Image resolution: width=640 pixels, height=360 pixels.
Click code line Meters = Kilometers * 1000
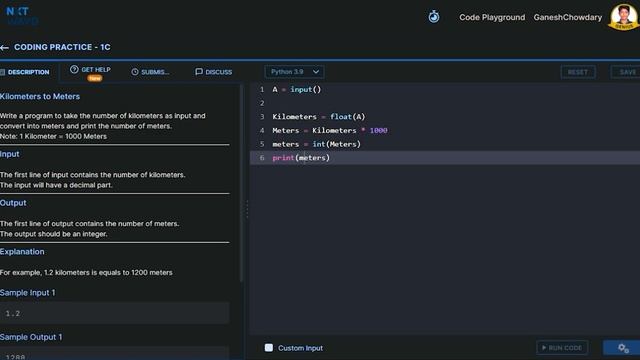point(330,131)
